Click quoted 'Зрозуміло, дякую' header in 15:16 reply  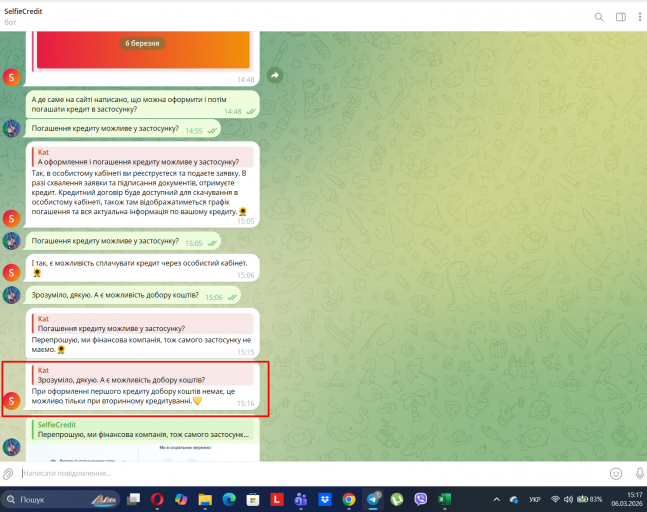[x=142, y=375]
